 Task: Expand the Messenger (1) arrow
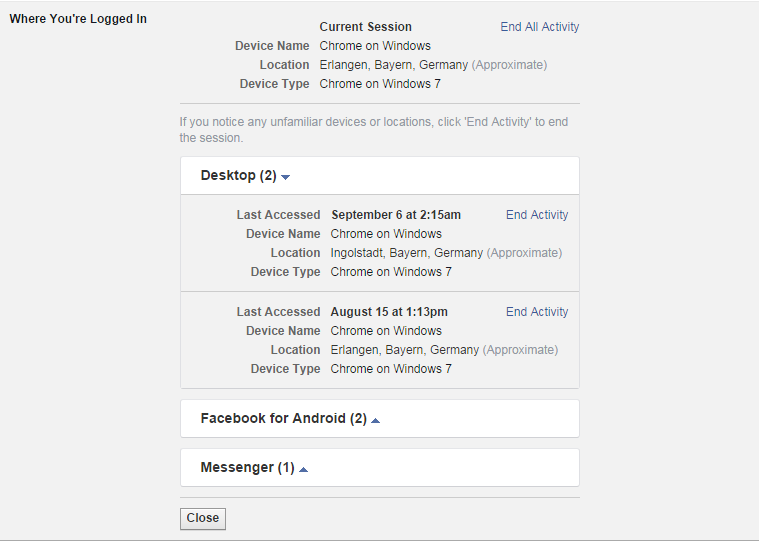click(x=304, y=469)
